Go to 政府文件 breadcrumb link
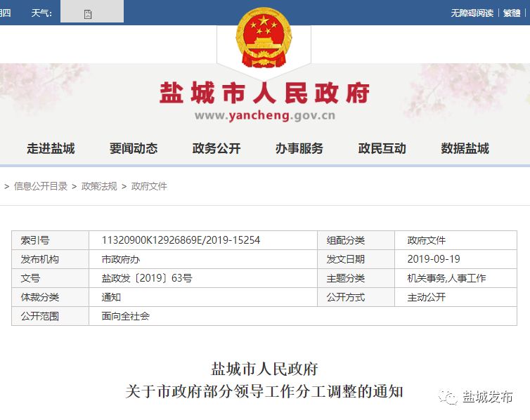 (149, 186)
